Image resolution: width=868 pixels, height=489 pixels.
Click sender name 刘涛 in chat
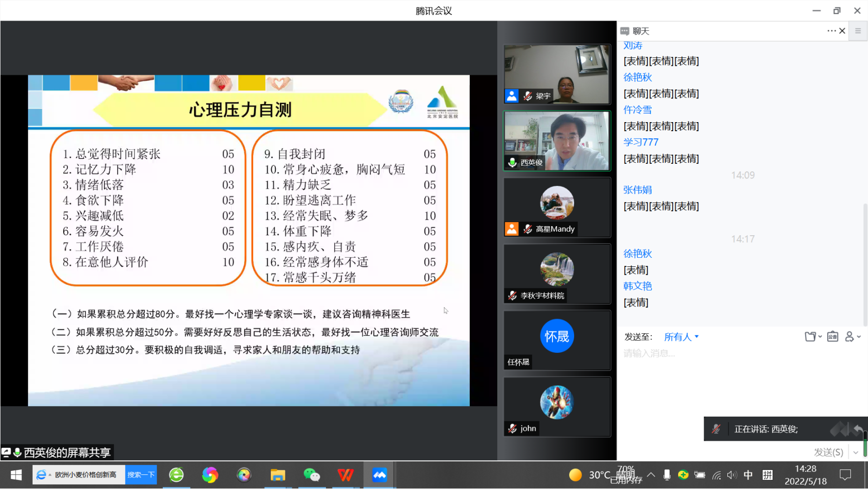pyautogui.click(x=633, y=46)
